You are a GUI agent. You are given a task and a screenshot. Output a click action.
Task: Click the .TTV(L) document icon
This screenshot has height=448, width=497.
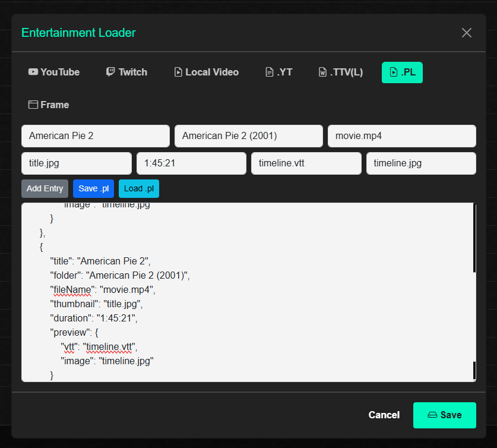click(x=322, y=72)
